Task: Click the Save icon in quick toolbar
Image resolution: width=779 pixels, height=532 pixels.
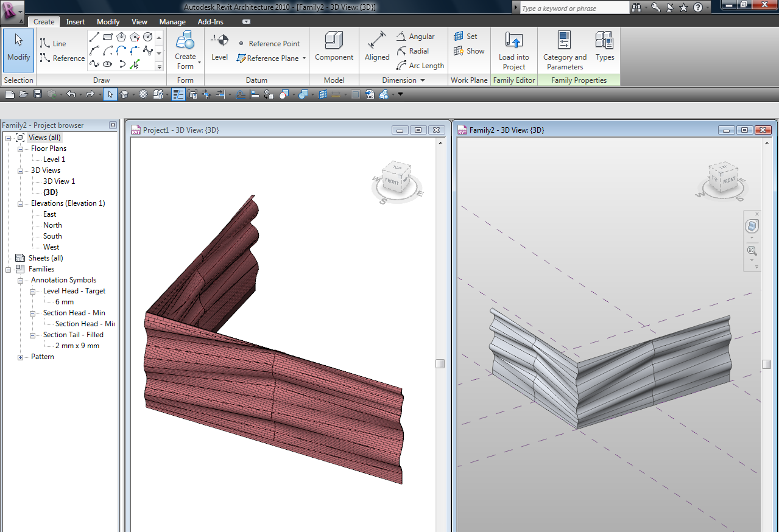Action: (x=38, y=94)
